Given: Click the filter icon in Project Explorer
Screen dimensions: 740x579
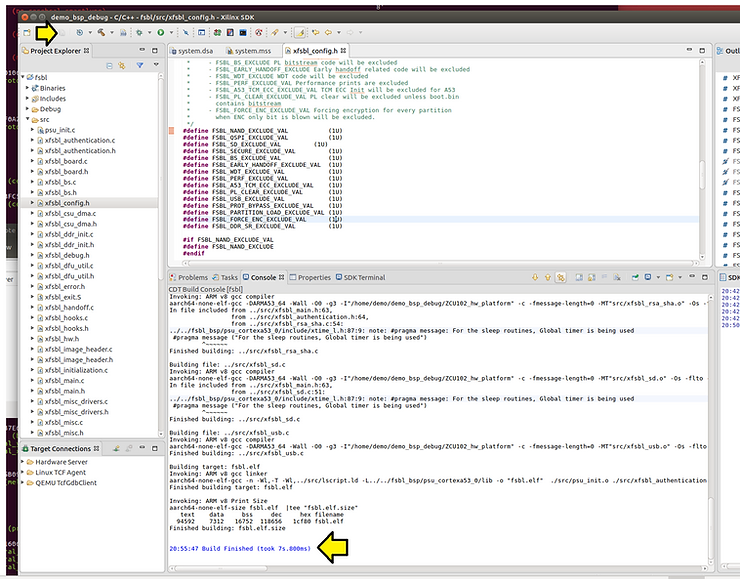Looking at the screenshot, I should pos(140,66).
